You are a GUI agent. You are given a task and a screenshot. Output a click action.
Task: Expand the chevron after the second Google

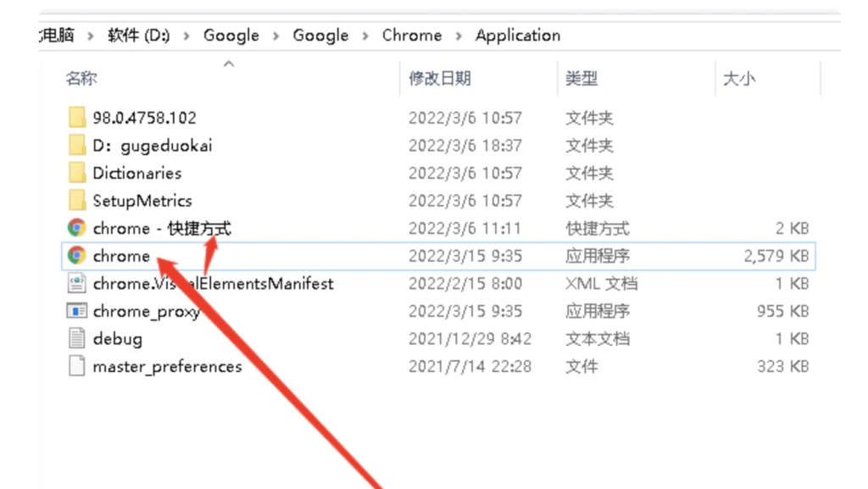(x=365, y=36)
